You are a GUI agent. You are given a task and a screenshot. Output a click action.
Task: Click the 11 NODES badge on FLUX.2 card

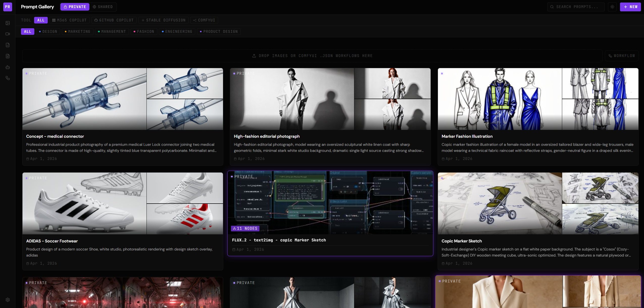[x=245, y=228]
